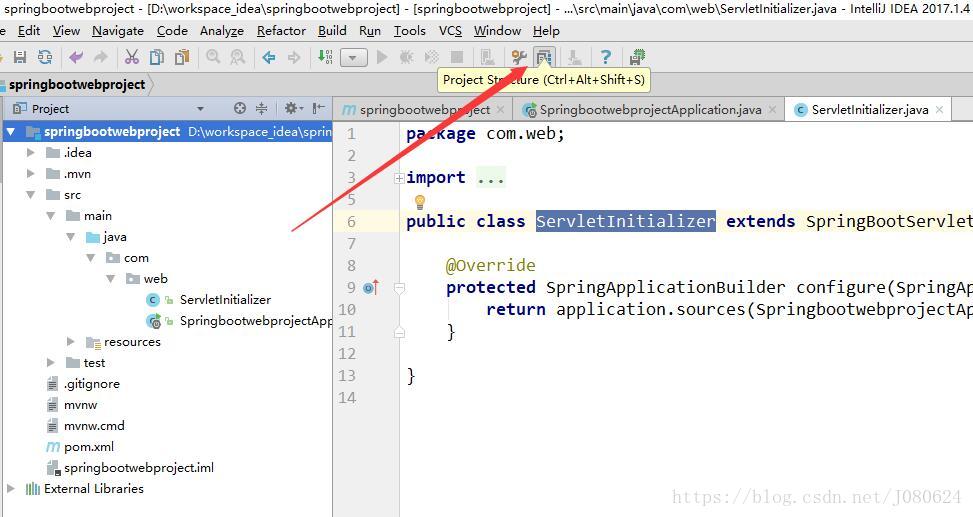973x517 pixels.
Task: Collapse the springbootwebproject root node
Action: click(x=11, y=132)
